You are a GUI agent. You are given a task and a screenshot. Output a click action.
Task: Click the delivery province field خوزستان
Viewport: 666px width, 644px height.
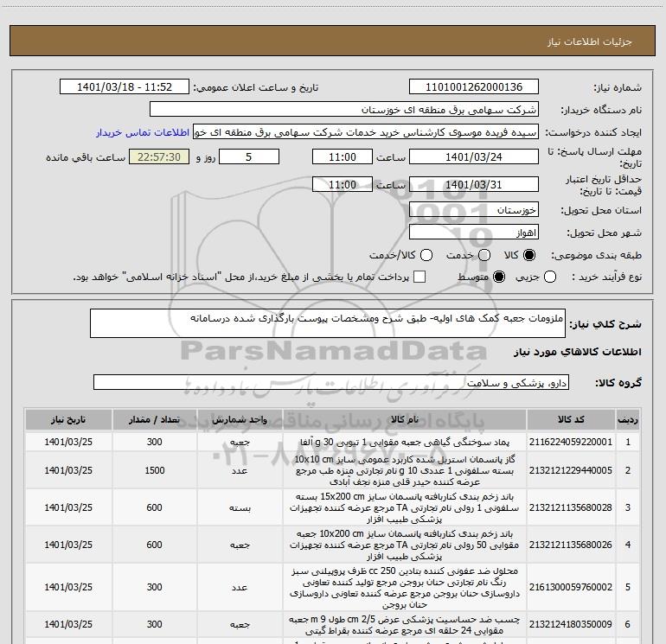tap(473, 210)
